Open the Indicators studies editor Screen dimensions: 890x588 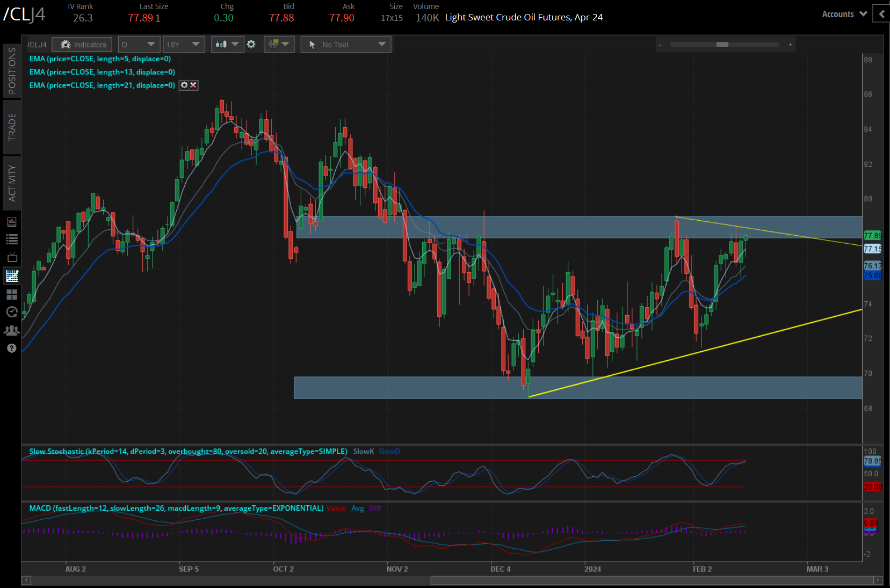click(x=82, y=44)
